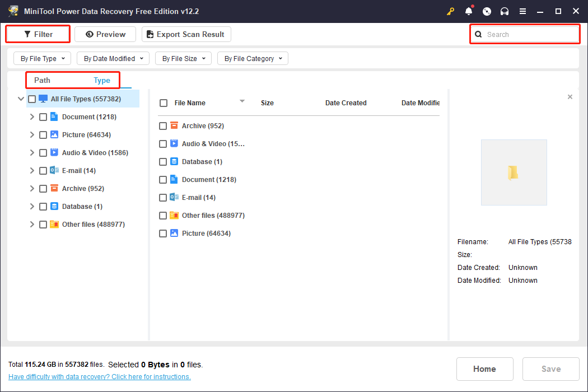Screen dimensions: 588x392
Task: Collapse All File Types tree node
Action: point(21,99)
